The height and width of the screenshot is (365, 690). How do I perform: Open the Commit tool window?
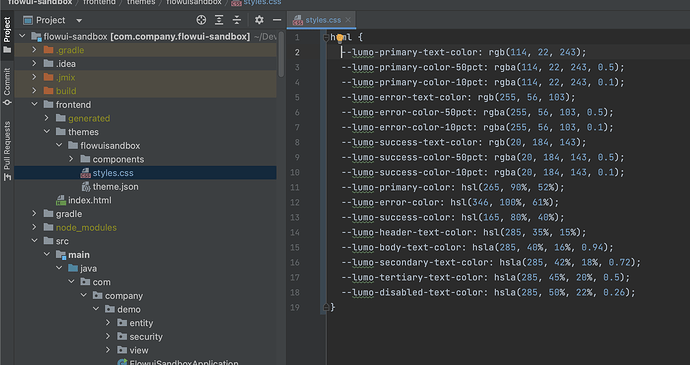tap(7, 87)
